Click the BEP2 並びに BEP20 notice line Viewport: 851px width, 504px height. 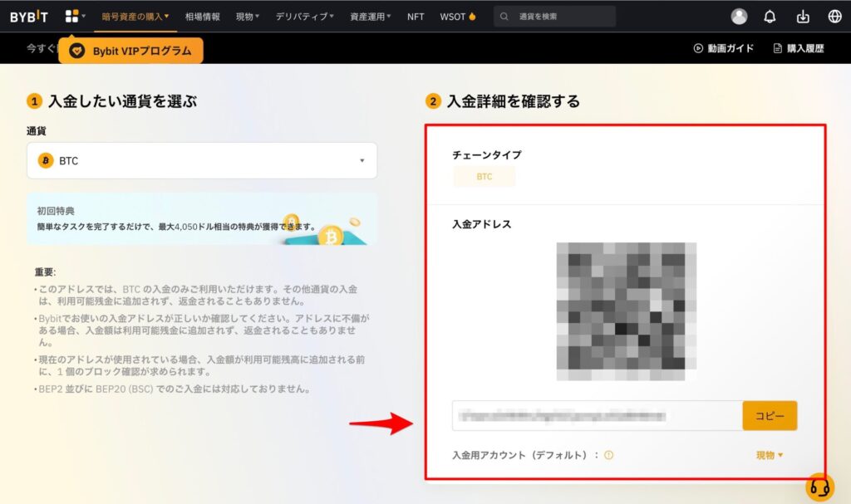pos(174,389)
